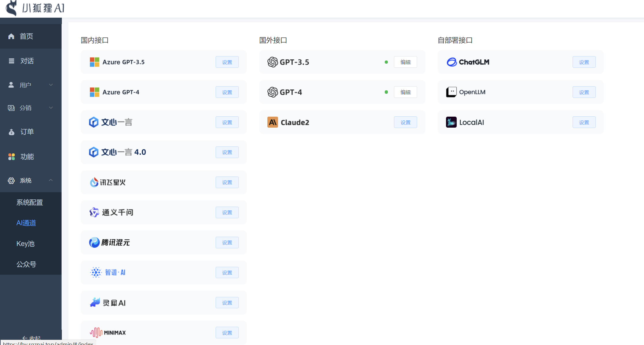Click the 小狐狸AI fox logo

click(x=11, y=8)
